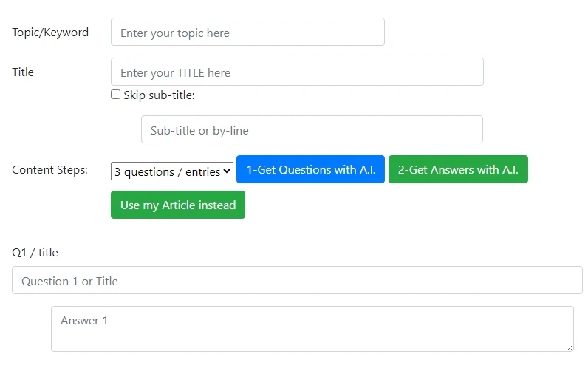Select the green Get Answers A.I. button
588x371 pixels.
click(458, 170)
